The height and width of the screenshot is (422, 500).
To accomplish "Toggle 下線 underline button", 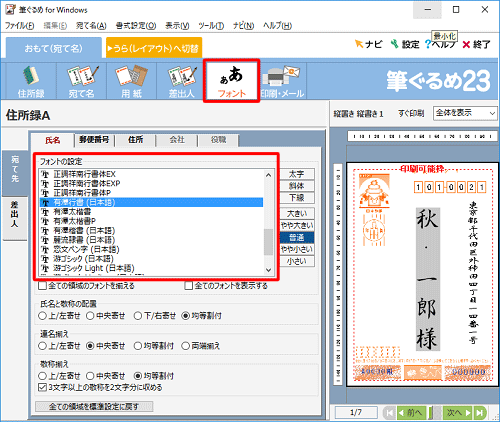I will tap(297, 198).
